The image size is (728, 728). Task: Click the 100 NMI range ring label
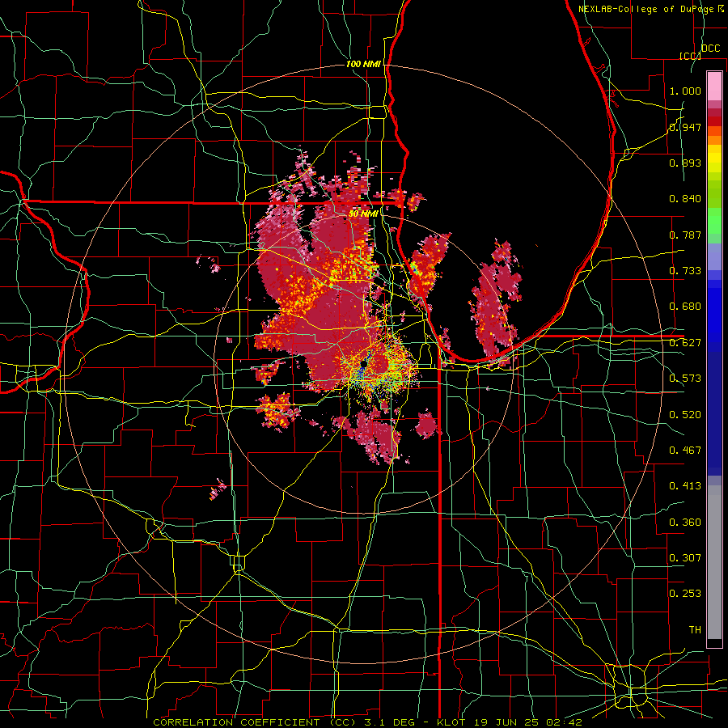coord(363,64)
